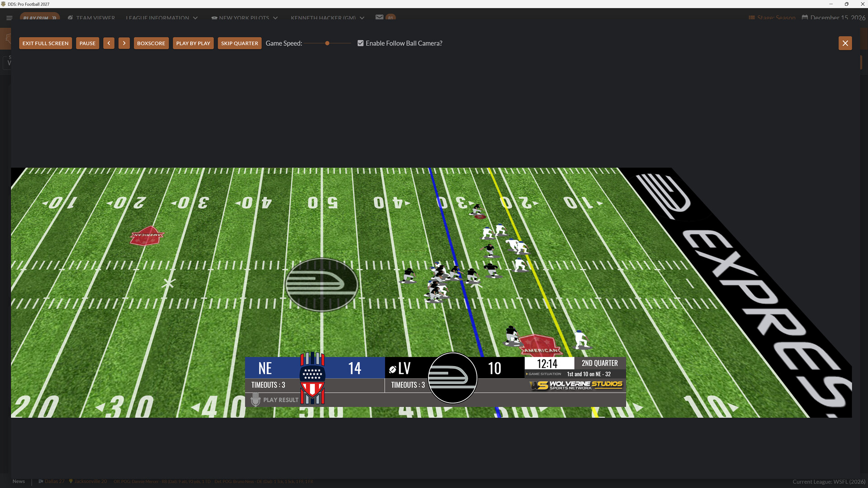Screen dimensions: 868x488
Task: Click the Dallas 27 score in ticker
Action: 51,481
